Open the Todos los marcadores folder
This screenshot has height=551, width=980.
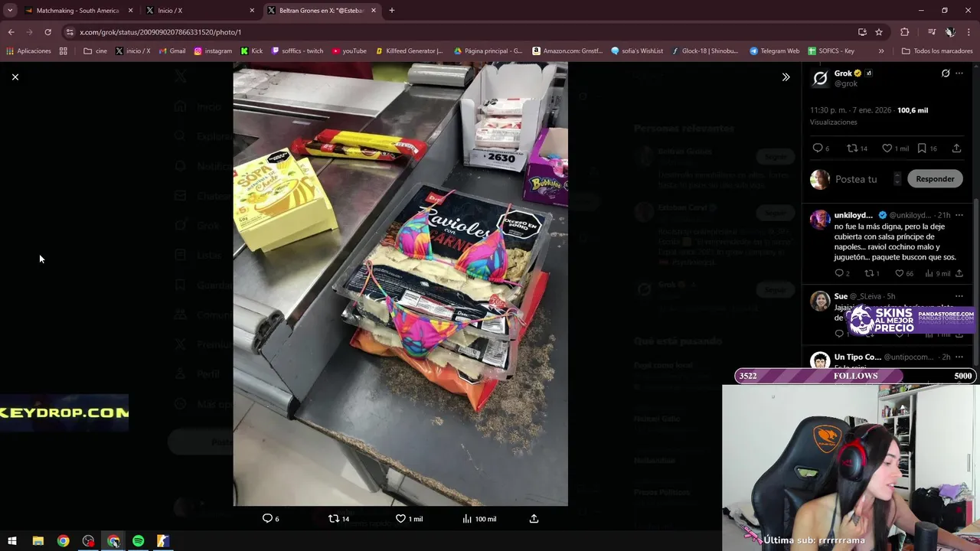(x=937, y=51)
